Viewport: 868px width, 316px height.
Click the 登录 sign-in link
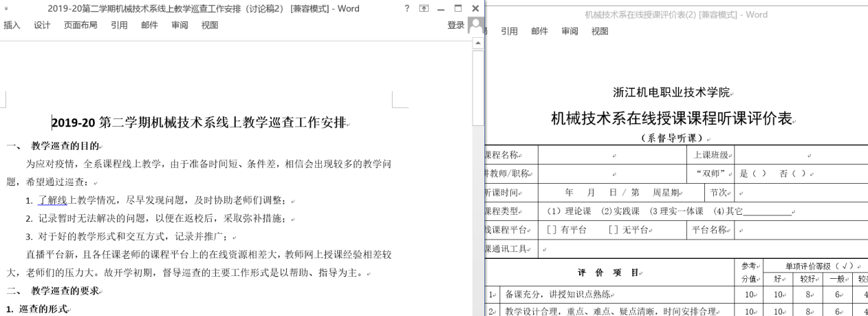(x=455, y=25)
